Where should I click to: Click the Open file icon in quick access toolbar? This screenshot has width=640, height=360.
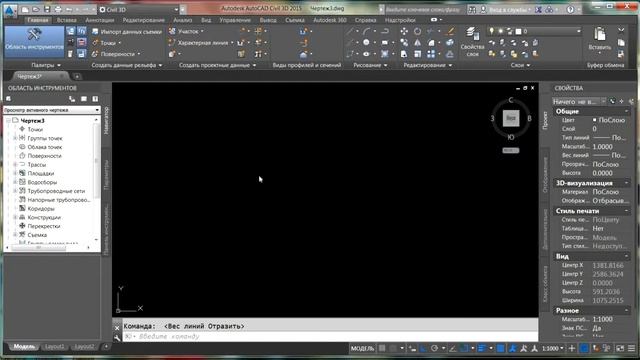pyautogui.click(x=36, y=9)
